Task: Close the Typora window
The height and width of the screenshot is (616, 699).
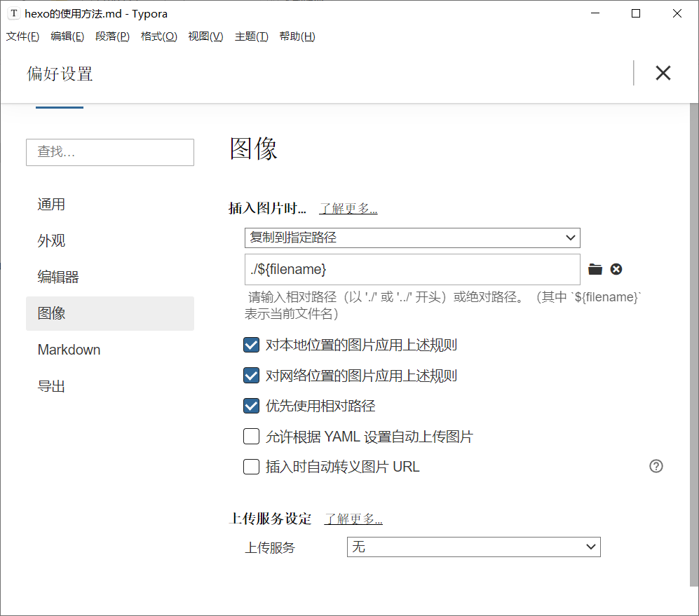Action: point(677,13)
